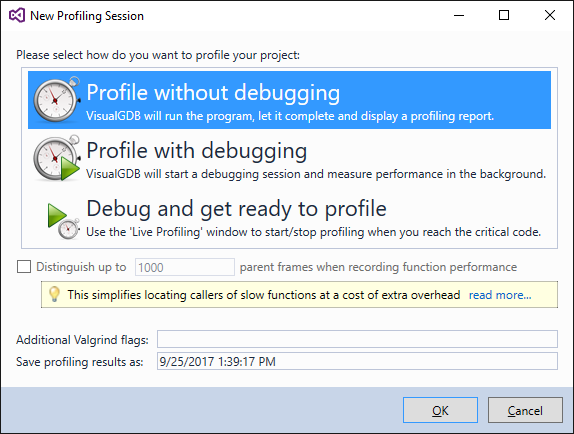Minimize the New Profiling Session dialog
Viewport: 574px width, 434px height.
(x=459, y=15)
